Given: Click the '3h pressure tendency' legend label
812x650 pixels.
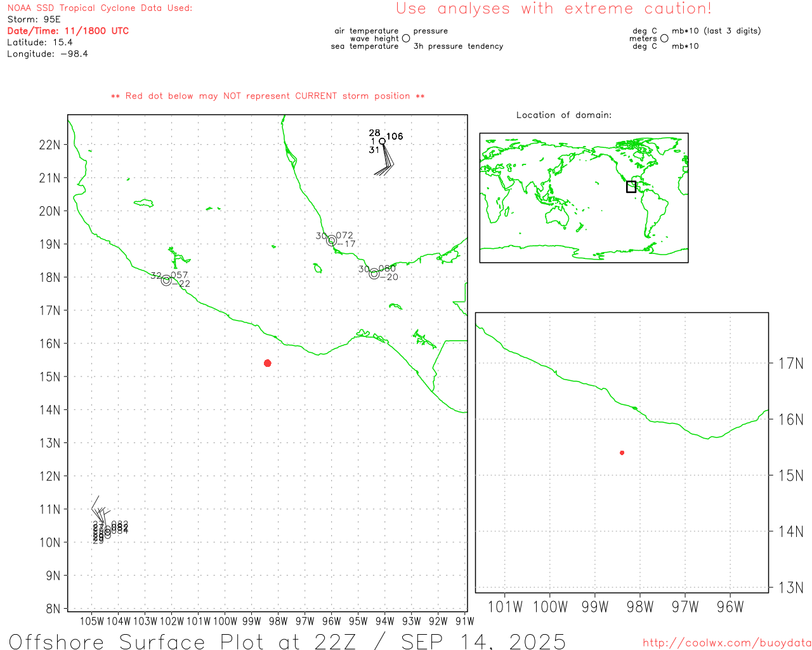Looking at the screenshot, I should click(x=458, y=46).
